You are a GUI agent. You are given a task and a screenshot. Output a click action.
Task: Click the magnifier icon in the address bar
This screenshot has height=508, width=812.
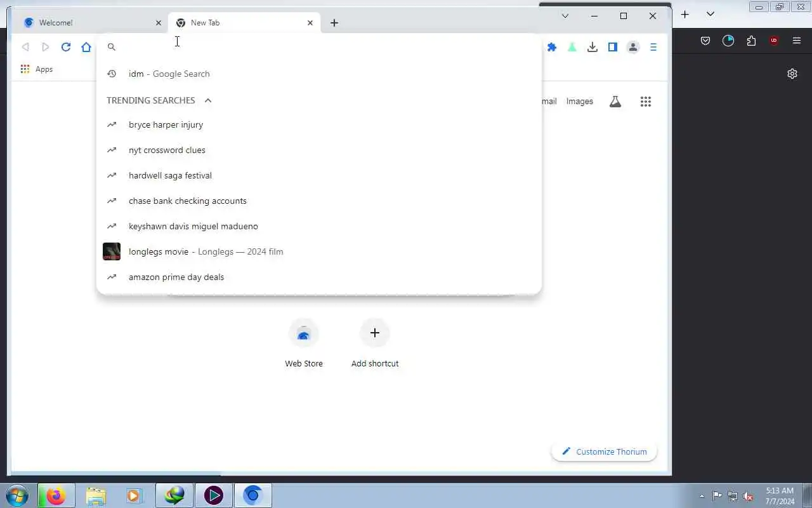coord(112,47)
